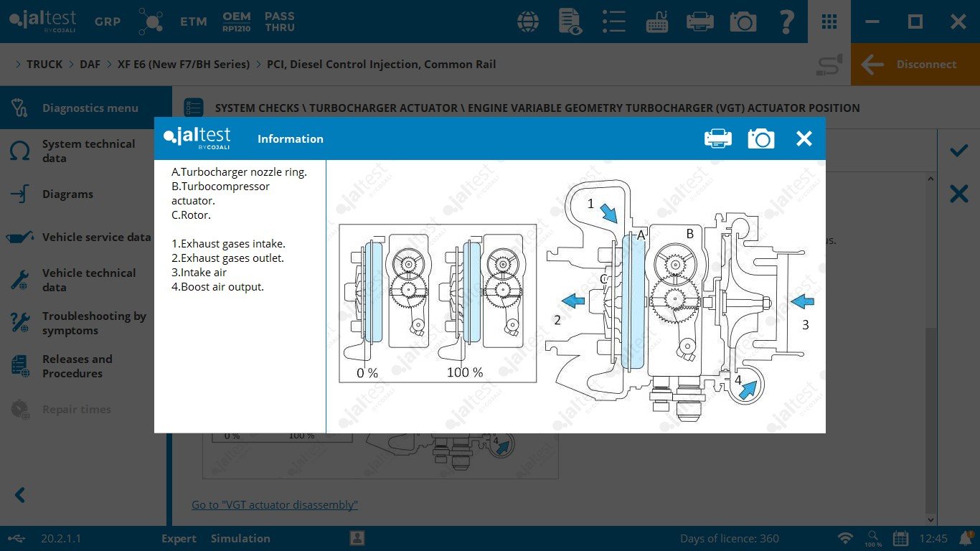Image resolution: width=980 pixels, height=551 pixels.
Task: Open OEM RP1210 mode
Action: click(x=236, y=22)
